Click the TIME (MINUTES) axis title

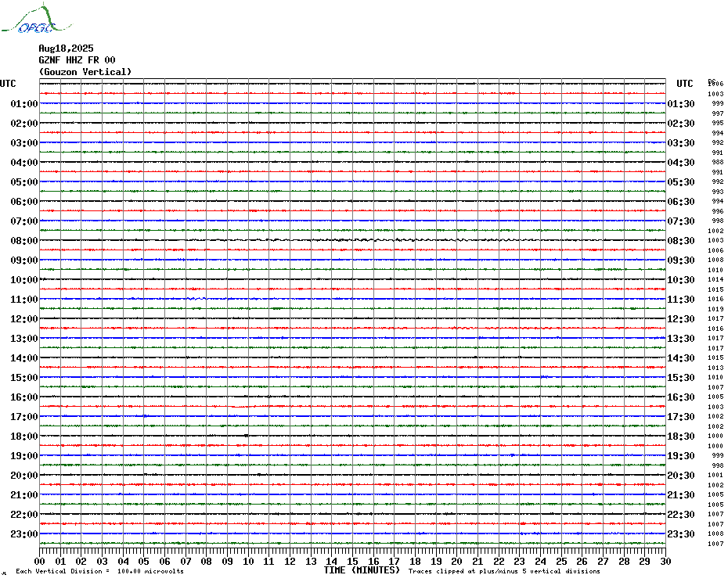coord(362,570)
